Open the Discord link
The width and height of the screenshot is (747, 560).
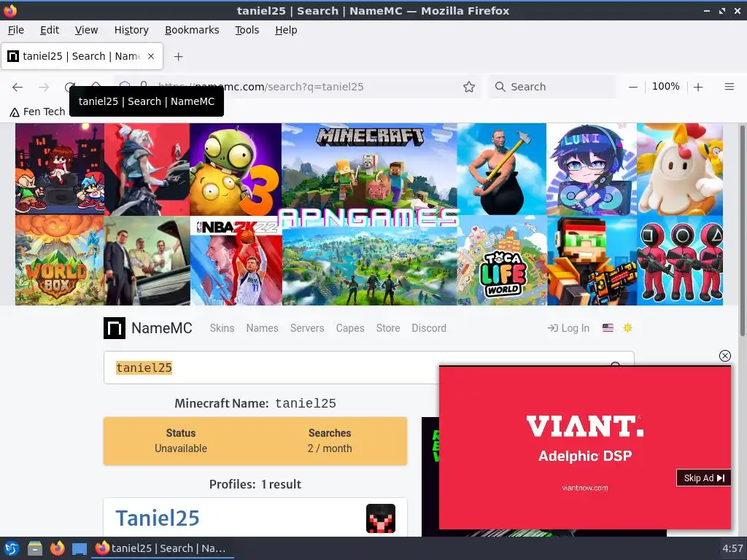429,328
